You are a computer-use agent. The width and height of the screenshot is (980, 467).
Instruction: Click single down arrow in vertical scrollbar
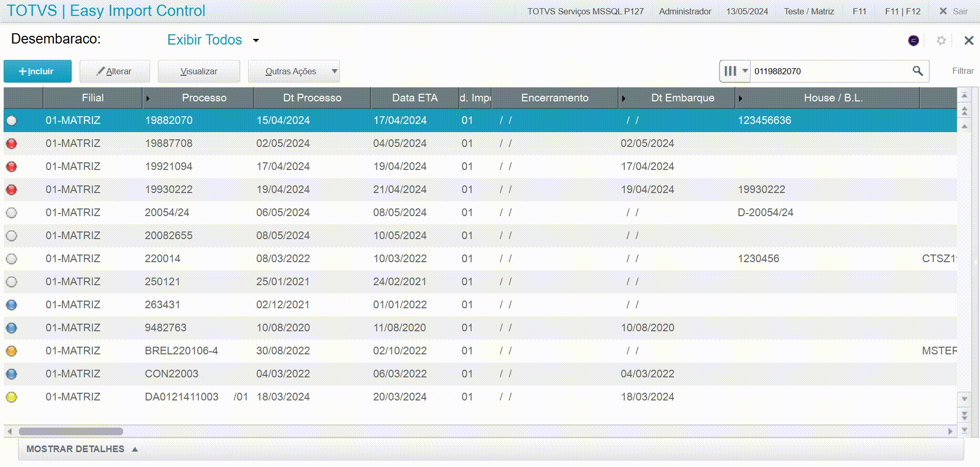pos(964,398)
